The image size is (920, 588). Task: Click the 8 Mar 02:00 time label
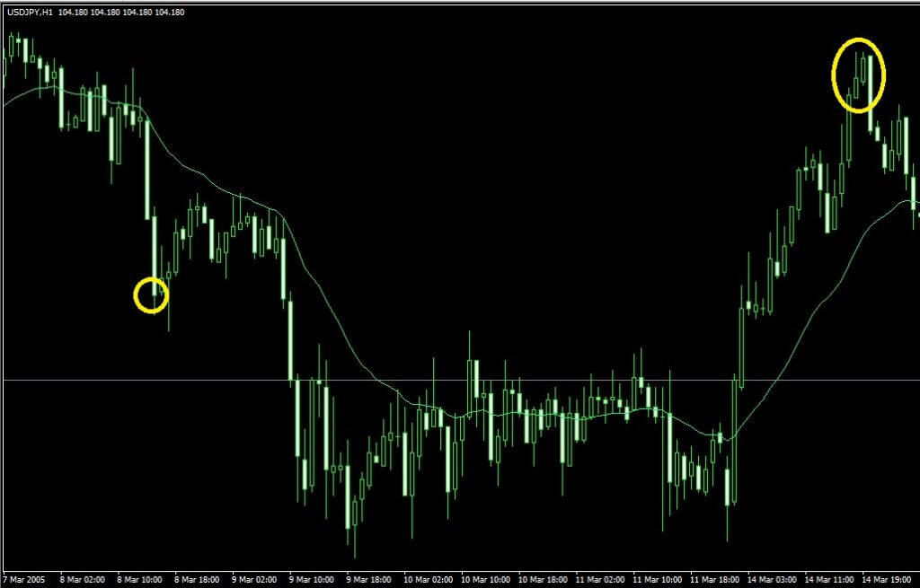tap(82, 580)
